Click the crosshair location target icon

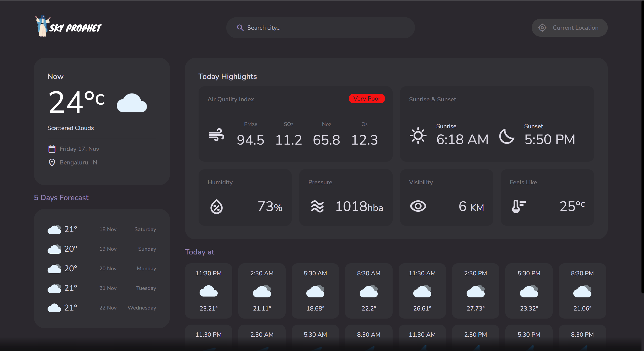pyautogui.click(x=542, y=28)
